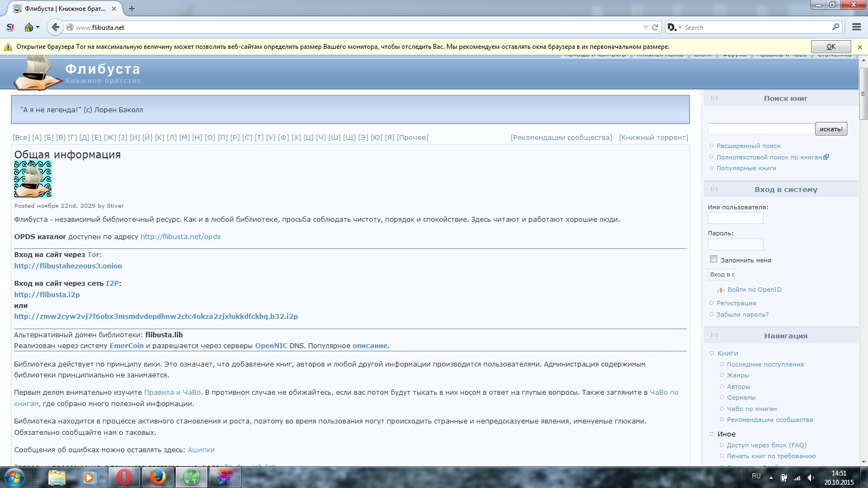Image resolution: width=868 pixels, height=488 pixels.
Task: Open the URL bar history dropdown arrow
Action: pos(646,27)
